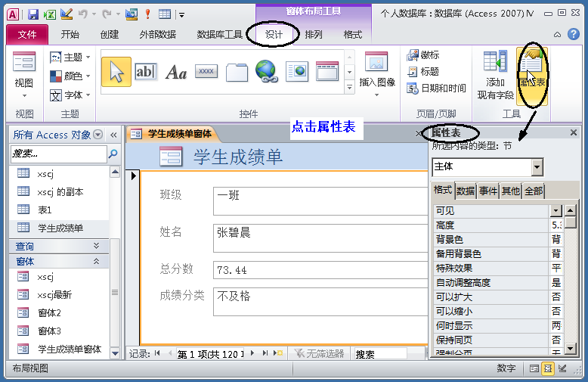This screenshot has height=382, width=588.
Task: Open 所有 Access 对象 navigation dropdown
Action: 98,135
